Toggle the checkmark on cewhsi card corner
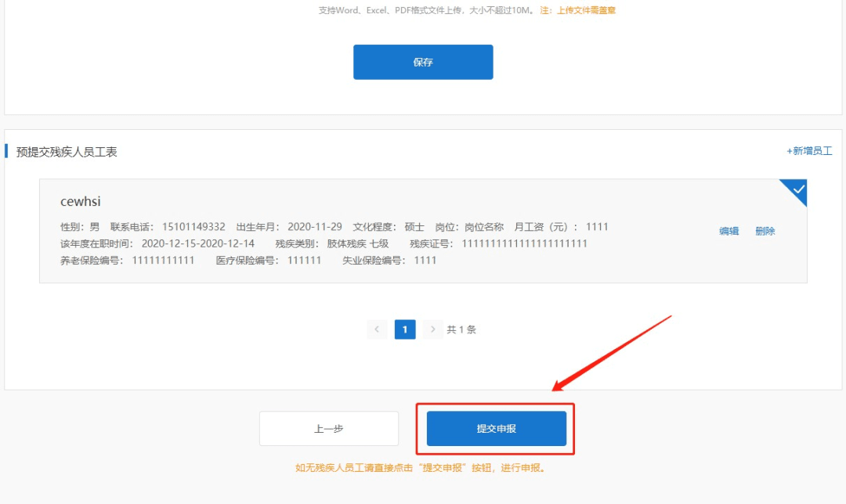The width and height of the screenshot is (846, 504). pyautogui.click(x=797, y=189)
